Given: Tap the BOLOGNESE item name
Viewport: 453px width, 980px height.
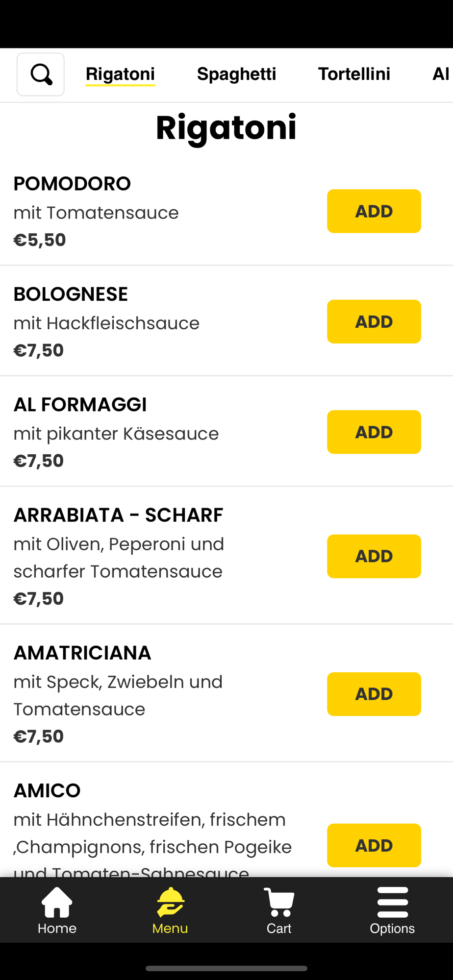Looking at the screenshot, I should click(x=71, y=294).
